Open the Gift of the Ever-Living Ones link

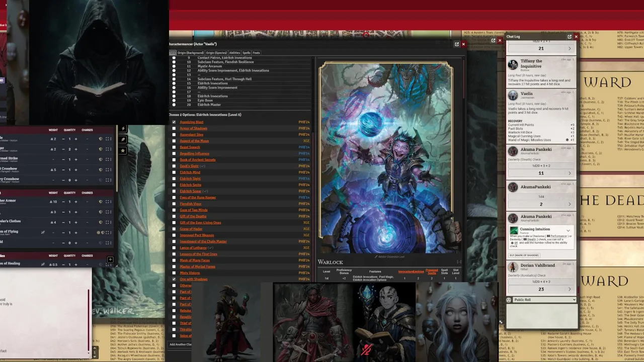pos(200,223)
